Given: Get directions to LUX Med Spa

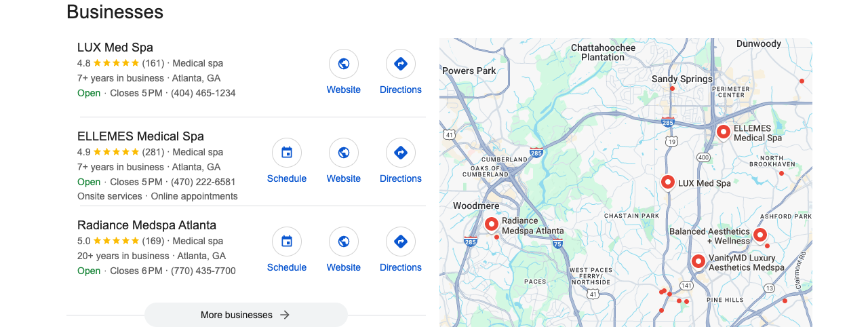Looking at the screenshot, I should click(x=401, y=64).
